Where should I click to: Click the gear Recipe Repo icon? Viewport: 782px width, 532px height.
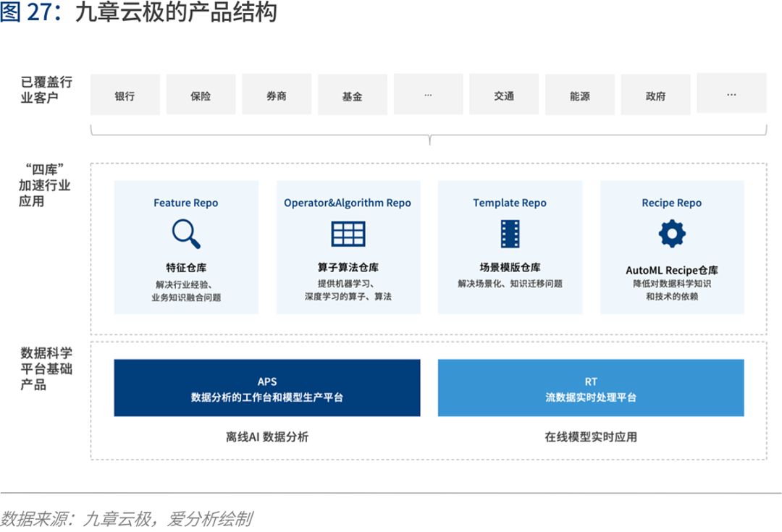(x=672, y=233)
